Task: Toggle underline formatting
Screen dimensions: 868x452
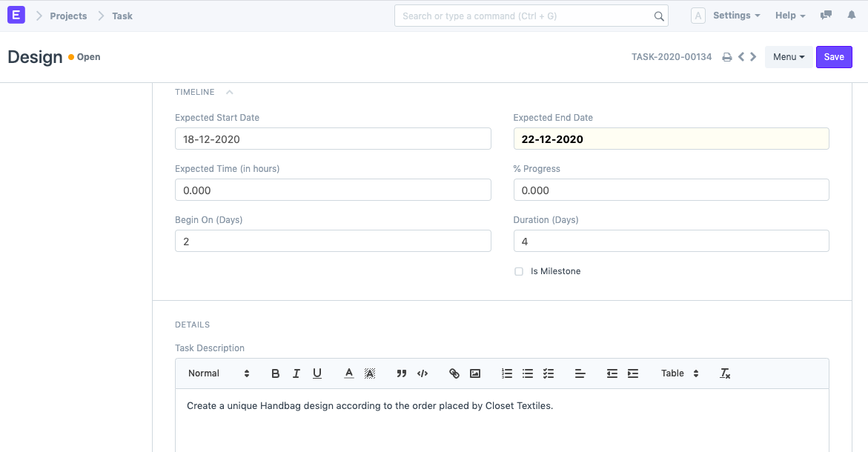Action: click(317, 373)
